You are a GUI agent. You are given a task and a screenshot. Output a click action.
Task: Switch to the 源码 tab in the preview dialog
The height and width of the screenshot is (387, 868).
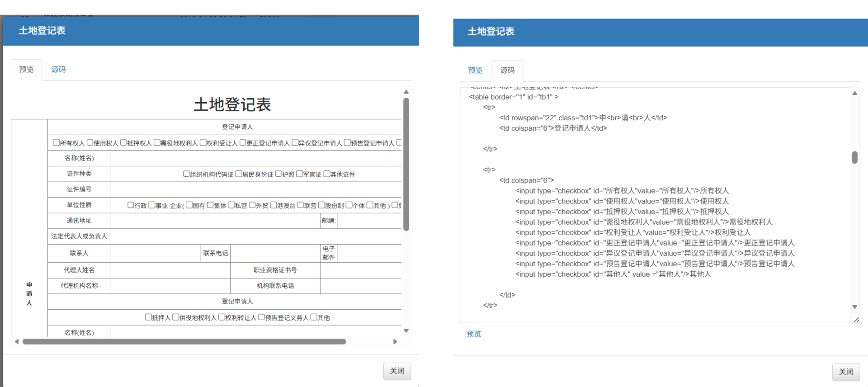(58, 70)
